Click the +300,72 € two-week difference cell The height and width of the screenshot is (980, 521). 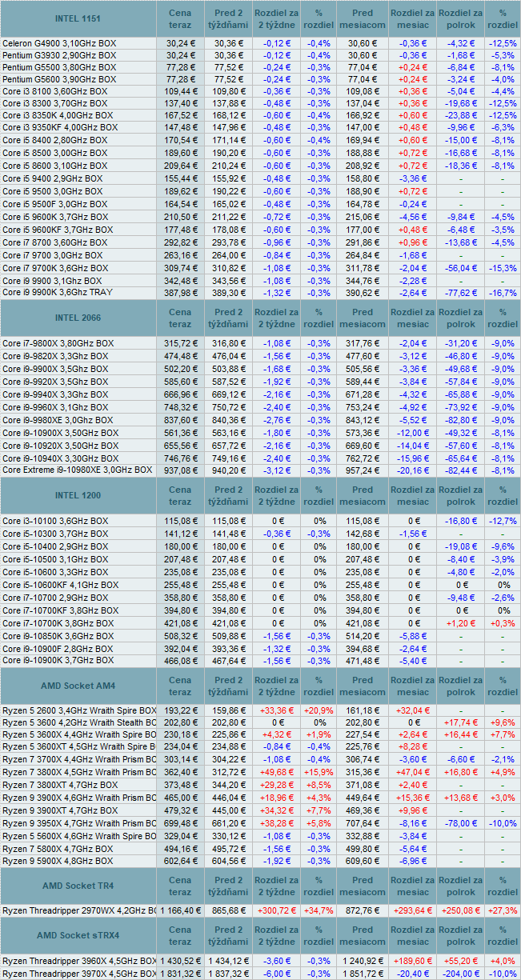tap(276, 910)
